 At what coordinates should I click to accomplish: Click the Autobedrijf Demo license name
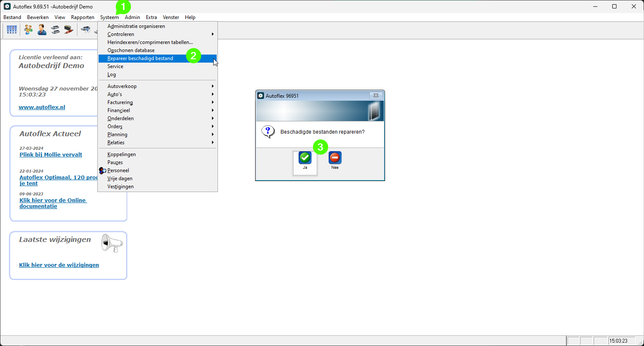coord(51,66)
